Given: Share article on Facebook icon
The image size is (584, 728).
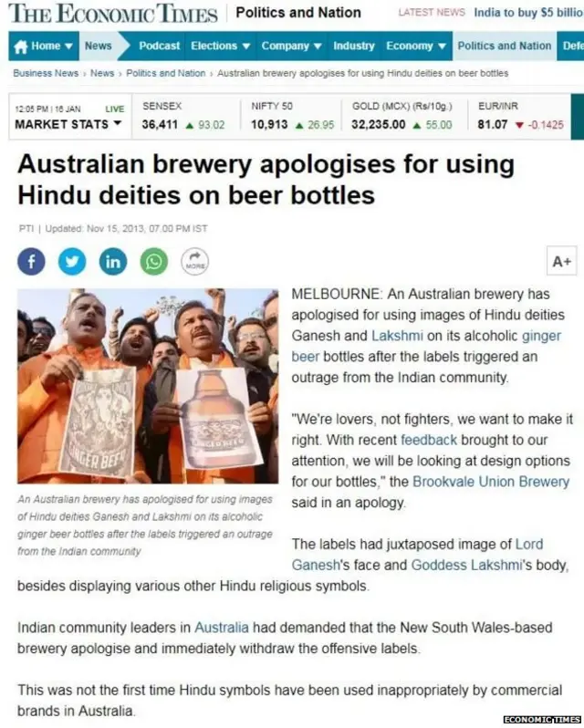Looking at the screenshot, I should pyautogui.click(x=31, y=262).
